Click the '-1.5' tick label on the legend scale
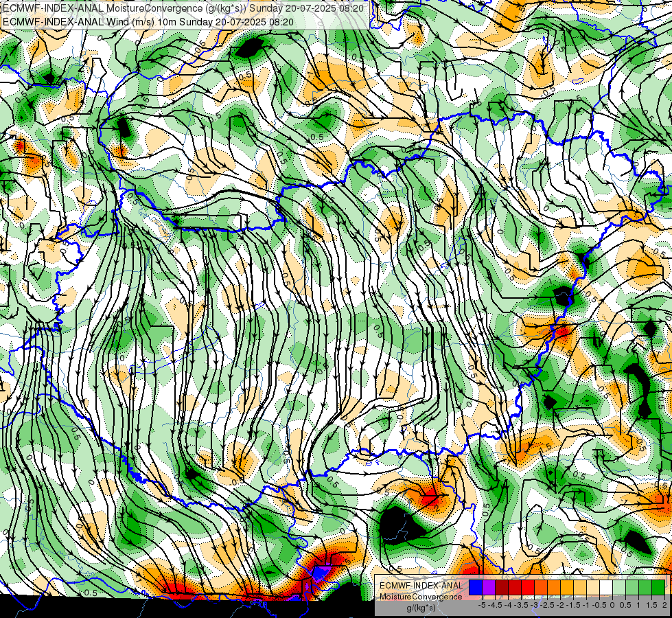This screenshot has width=672, height=618. pos(574,605)
